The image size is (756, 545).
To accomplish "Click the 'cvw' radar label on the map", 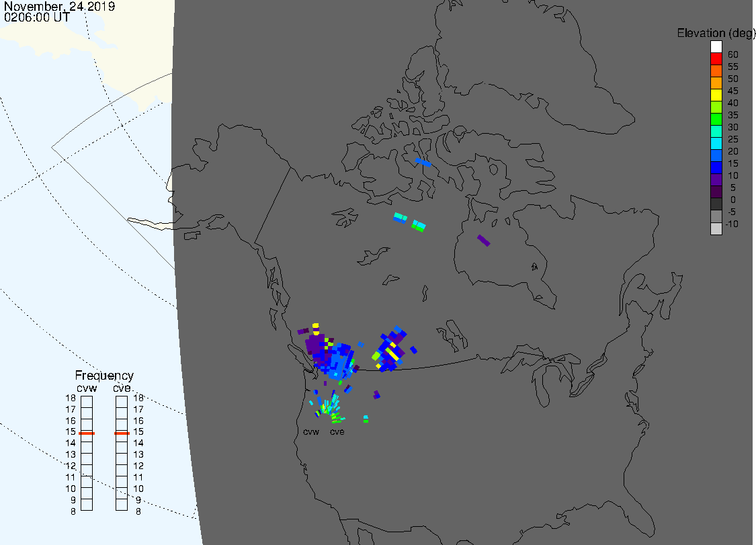I will click(x=311, y=431).
